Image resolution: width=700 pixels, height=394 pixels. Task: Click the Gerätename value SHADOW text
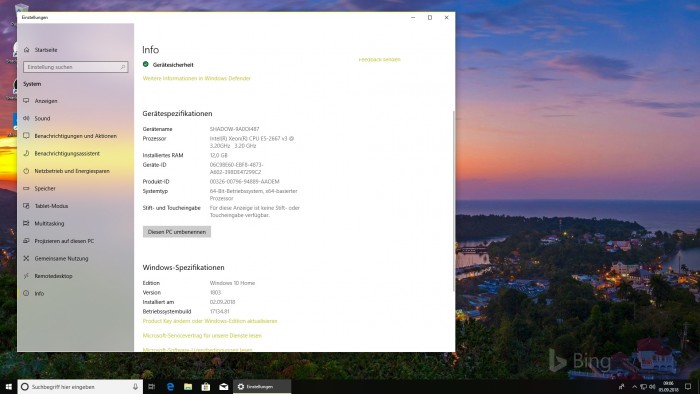[234, 129]
